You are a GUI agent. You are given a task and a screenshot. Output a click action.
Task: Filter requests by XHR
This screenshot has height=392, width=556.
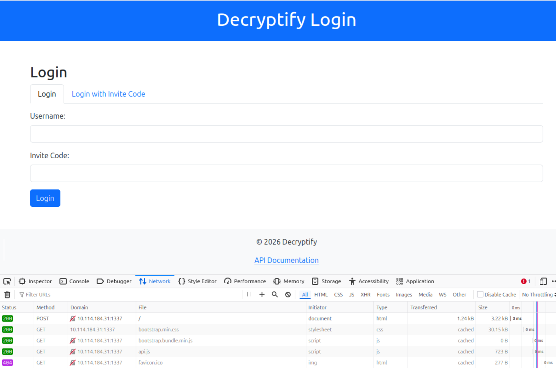point(365,295)
